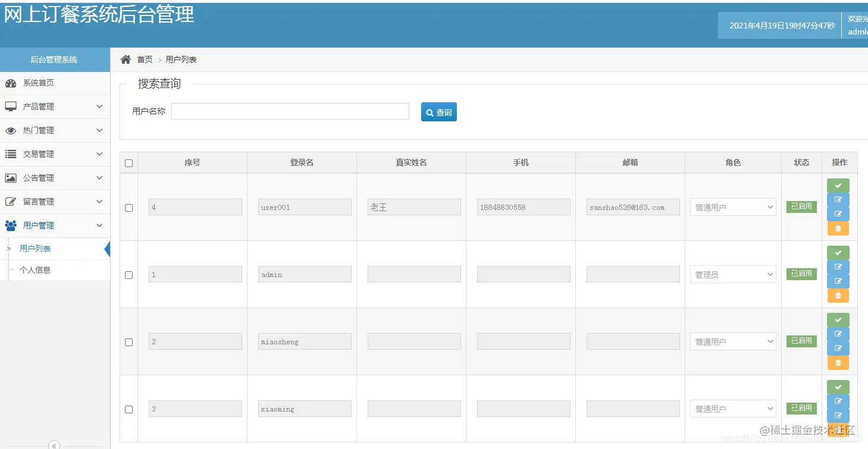Click the 查询 search button
Screen dimensions: 868x449
[439, 112]
